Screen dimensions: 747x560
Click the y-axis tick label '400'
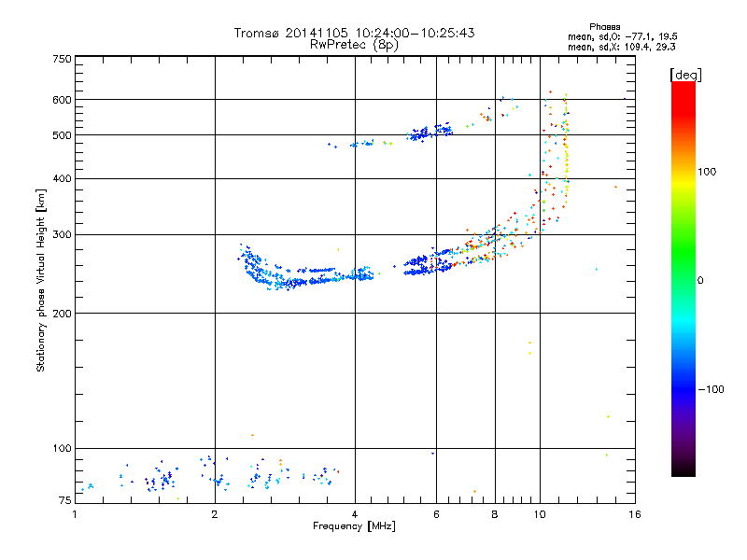point(62,178)
